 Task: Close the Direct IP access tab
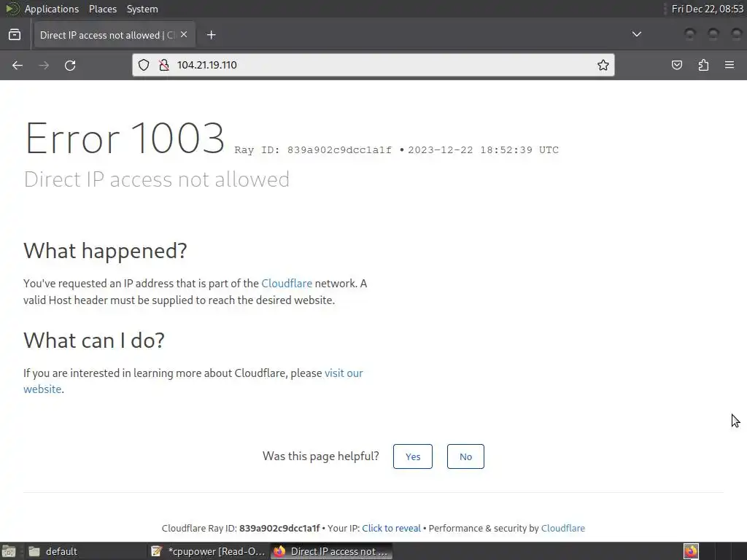tap(184, 34)
